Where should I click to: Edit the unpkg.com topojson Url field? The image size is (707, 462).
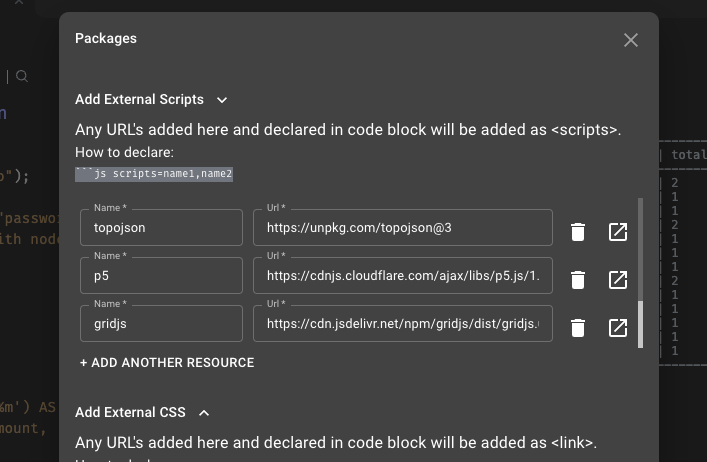[403, 228]
